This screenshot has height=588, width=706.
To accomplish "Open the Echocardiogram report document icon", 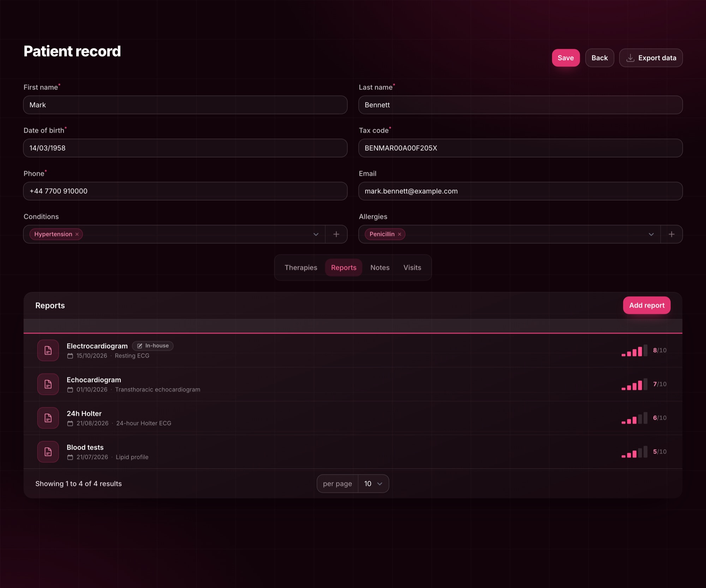I will 48,384.
